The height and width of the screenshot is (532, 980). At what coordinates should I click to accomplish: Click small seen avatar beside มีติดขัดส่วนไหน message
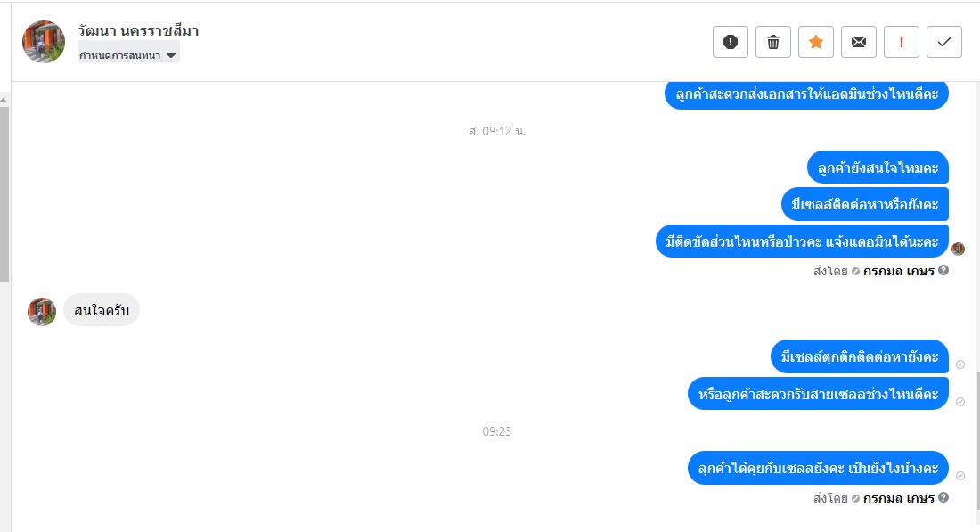[958, 249]
